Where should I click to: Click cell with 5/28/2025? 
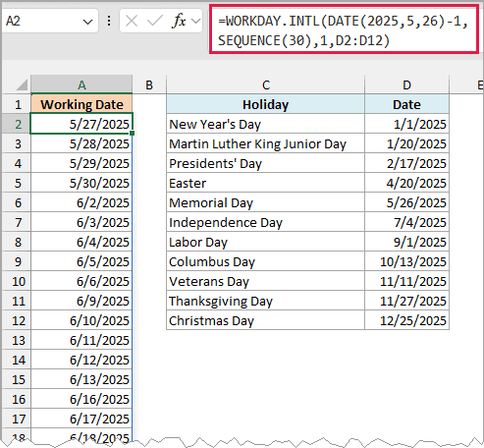click(81, 143)
